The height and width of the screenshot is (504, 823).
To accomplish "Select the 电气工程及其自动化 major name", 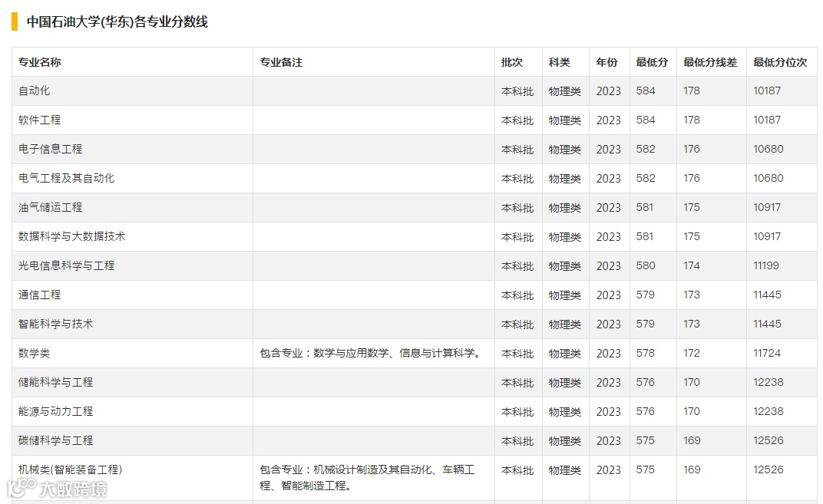I will (x=66, y=178).
